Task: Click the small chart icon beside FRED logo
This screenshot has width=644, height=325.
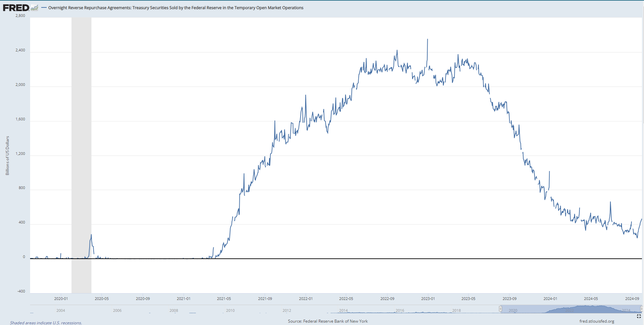Action: pyautogui.click(x=34, y=8)
